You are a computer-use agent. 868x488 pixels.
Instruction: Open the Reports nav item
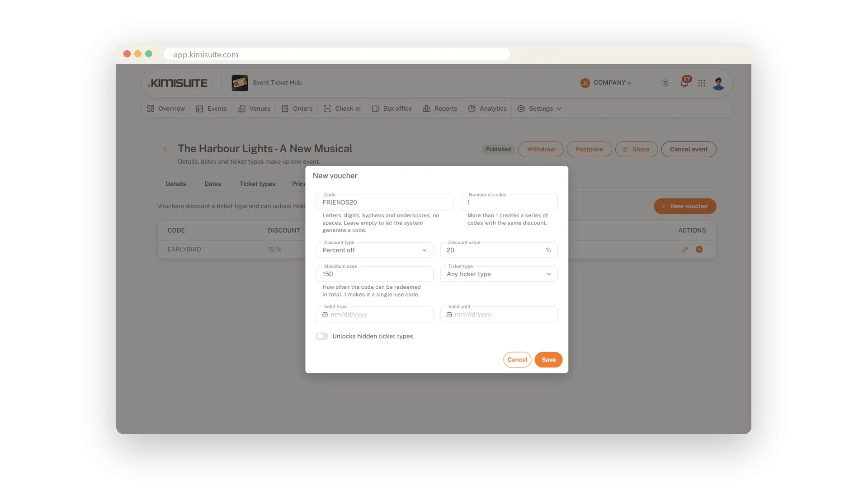(x=440, y=109)
